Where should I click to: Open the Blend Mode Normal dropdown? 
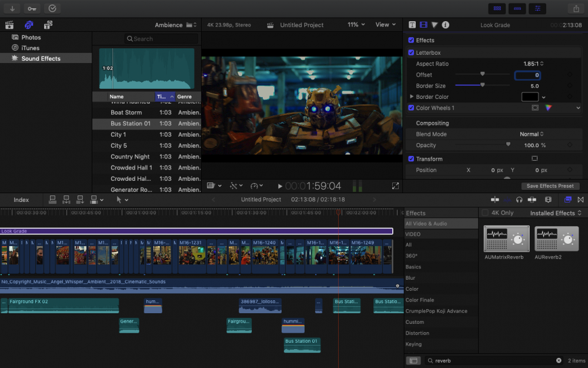[532, 134]
